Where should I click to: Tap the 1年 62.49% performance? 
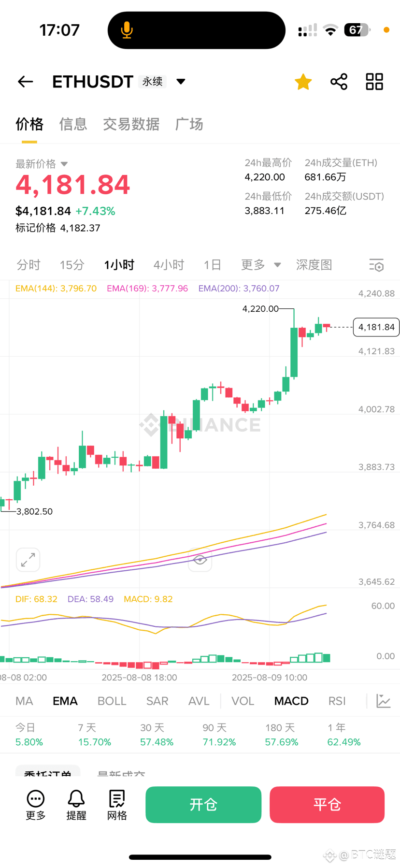tap(343, 735)
